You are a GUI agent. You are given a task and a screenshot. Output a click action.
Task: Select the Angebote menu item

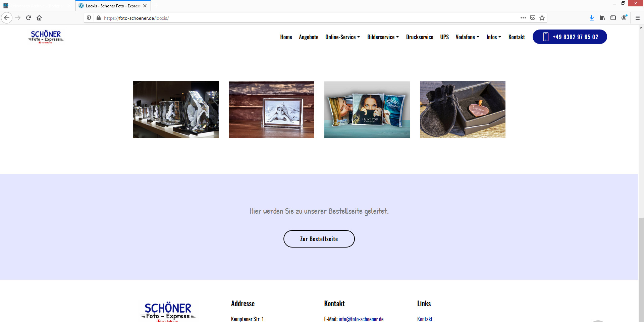309,37
